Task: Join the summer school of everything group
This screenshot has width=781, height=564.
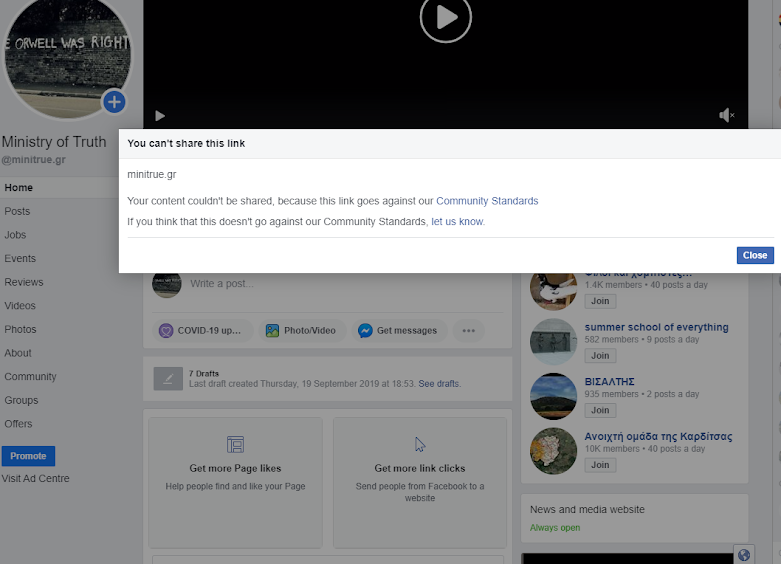Action: 600,356
